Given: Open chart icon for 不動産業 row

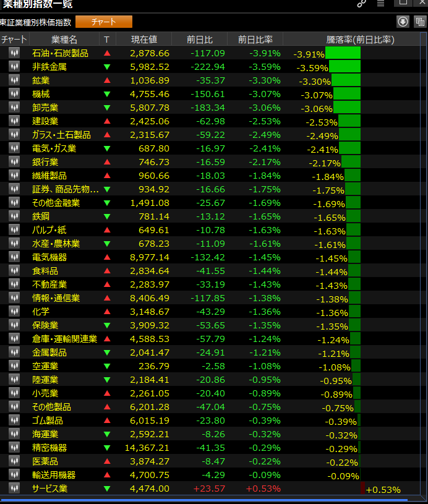Looking at the screenshot, I should click(x=14, y=284).
